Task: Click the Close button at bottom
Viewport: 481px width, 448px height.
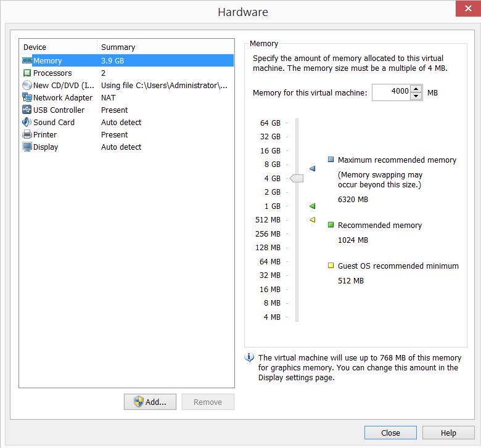Action: coord(390,433)
